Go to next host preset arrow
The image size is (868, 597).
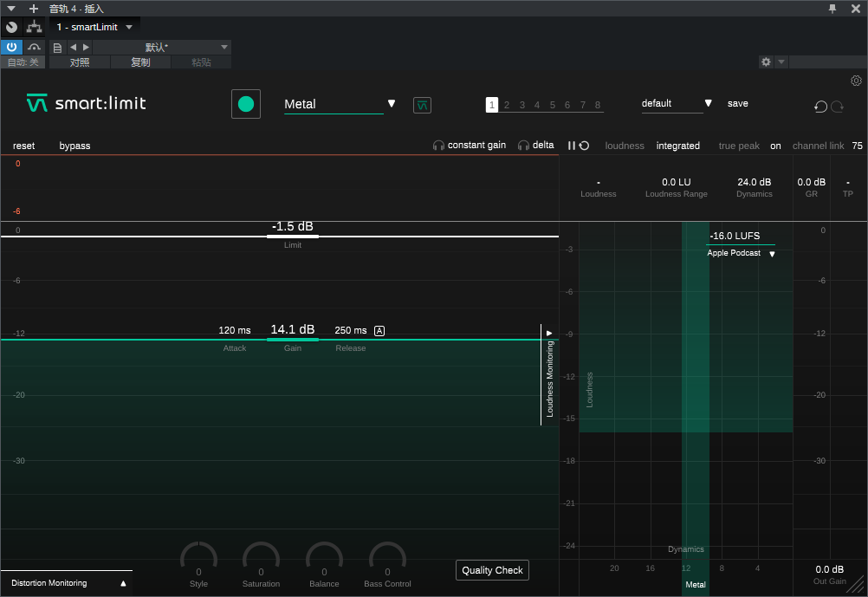(86, 47)
